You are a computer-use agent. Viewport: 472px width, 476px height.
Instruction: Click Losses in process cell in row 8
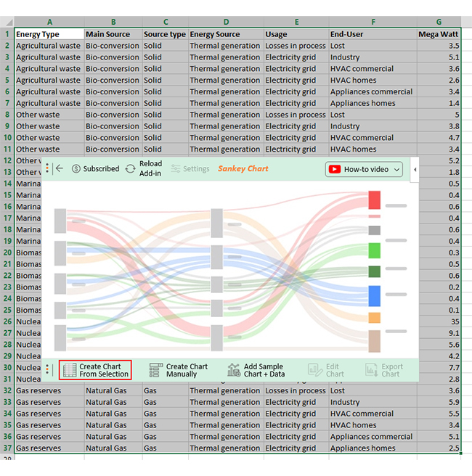pos(296,115)
